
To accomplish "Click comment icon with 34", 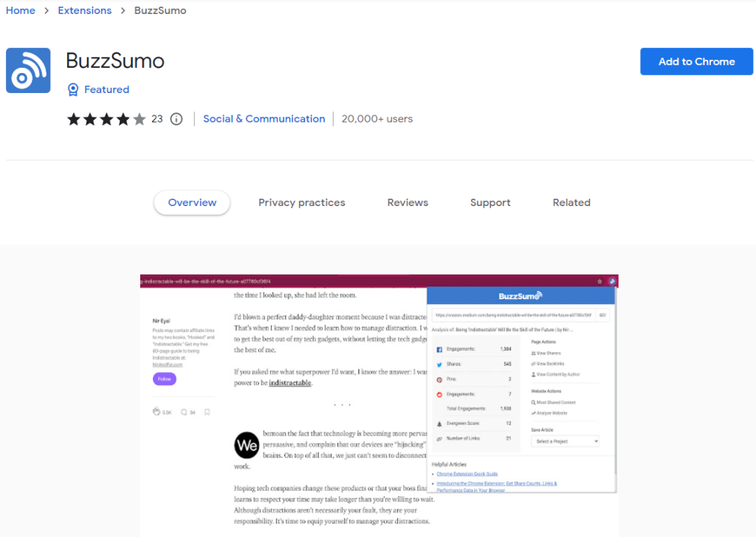I will click(184, 412).
